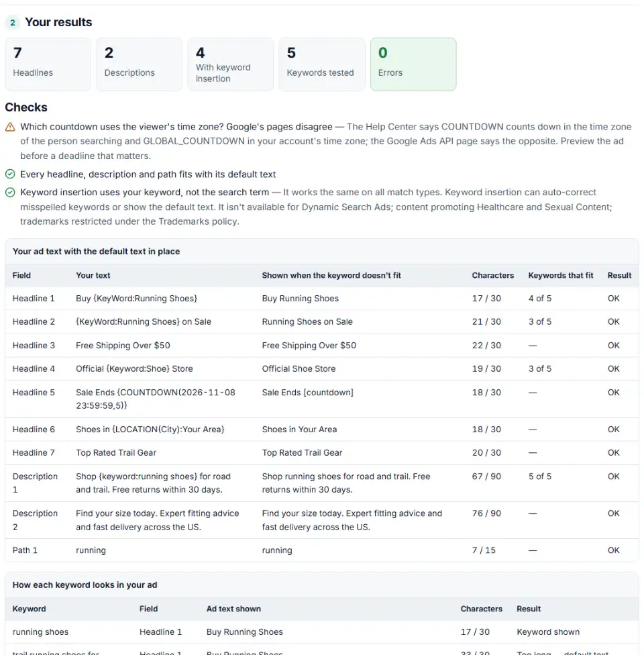Screen dimensions: 644x655
Task: Click the OK result in the Headline 1 row
Action: click(614, 298)
